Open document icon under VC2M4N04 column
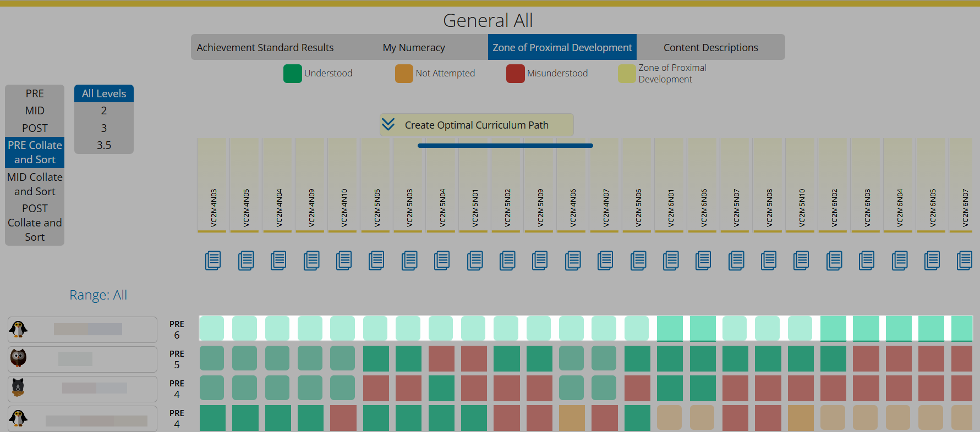 [278, 260]
